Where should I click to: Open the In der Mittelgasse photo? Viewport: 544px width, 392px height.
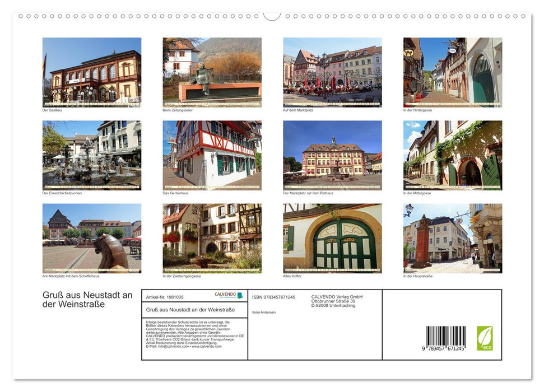[x=453, y=155]
